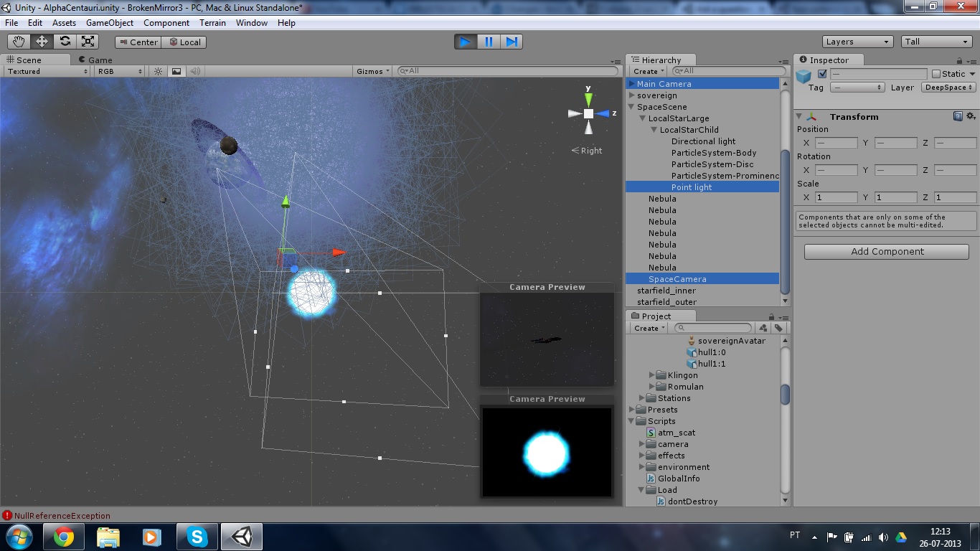Open the RGB render mode dropdown
This screenshot has width=980, height=551.
[120, 71]
